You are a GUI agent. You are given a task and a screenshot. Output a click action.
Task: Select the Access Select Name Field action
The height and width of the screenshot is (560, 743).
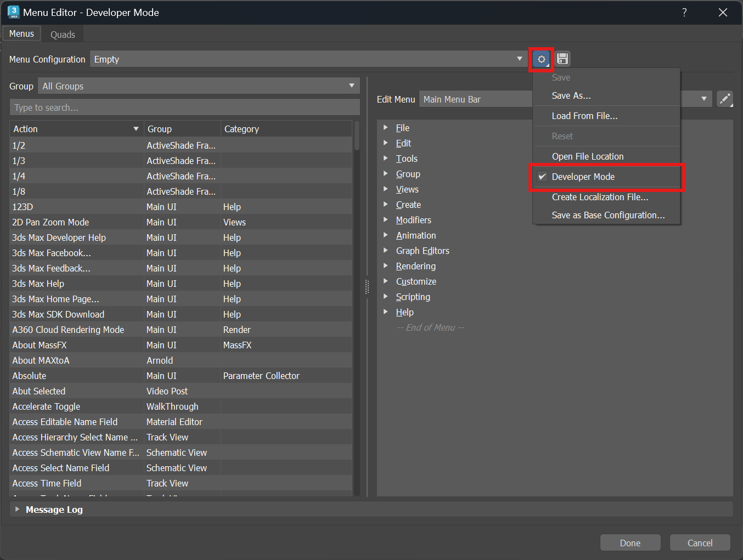181,468
